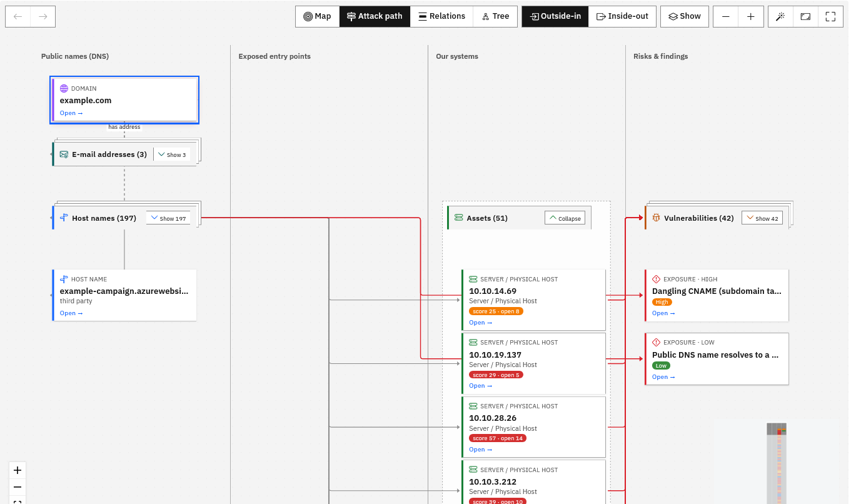Click the E-mail addresses envelope icon
The image size is (851, 504).
click(64, 154)
